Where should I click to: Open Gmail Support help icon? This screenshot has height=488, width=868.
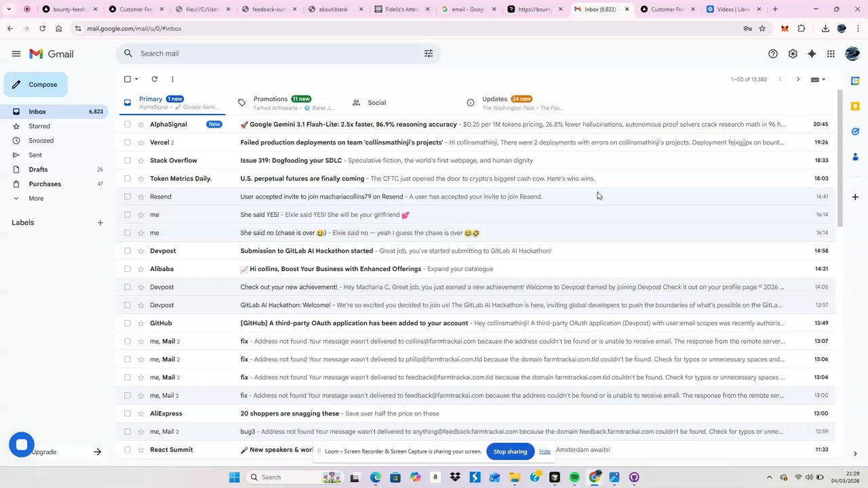(x=773, y=54)
